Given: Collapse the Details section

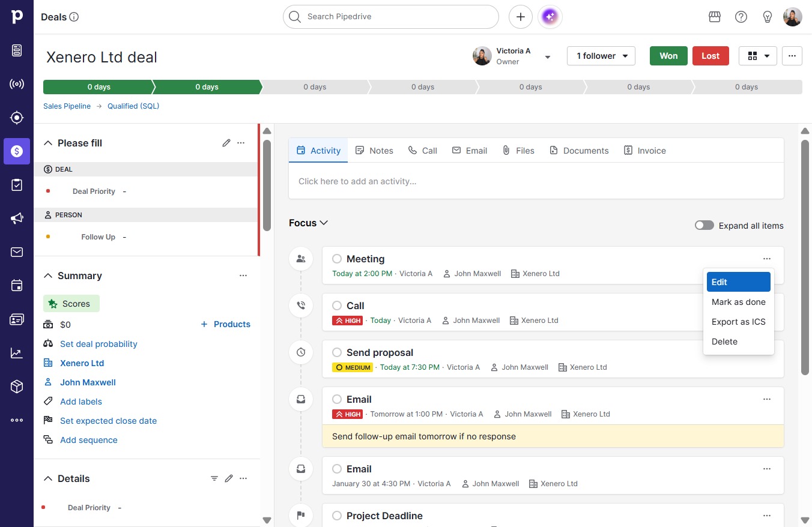Looking at the screenshot, I should point(48,478).
